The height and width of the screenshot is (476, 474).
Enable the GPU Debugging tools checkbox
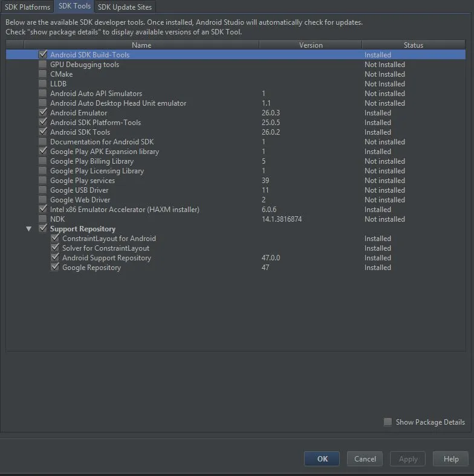tap(43, 64)
